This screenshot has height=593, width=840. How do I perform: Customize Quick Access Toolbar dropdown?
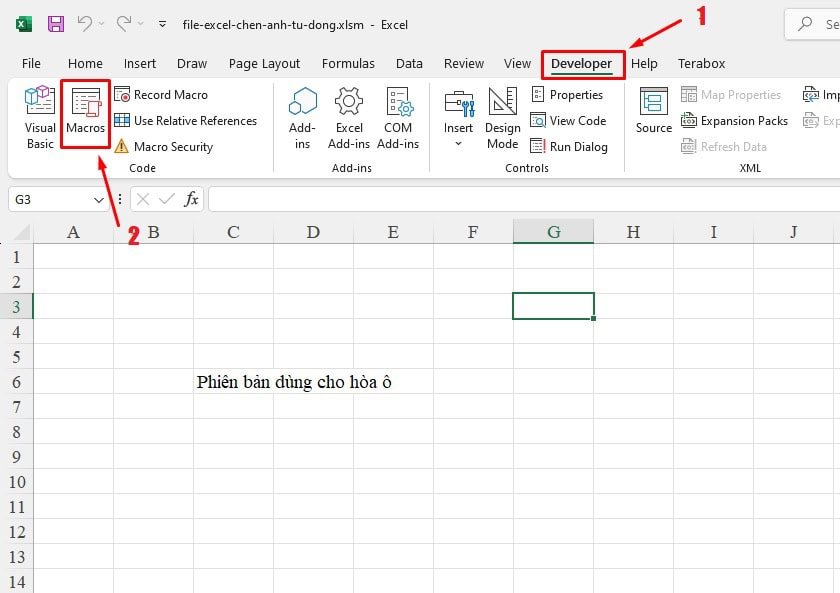(162, 24)
